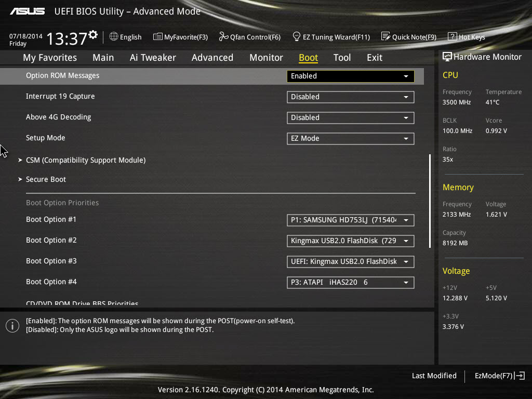Click the Ratio 35x value
The width and height of the screenshot is (532, 399).
tap(447, 159)
